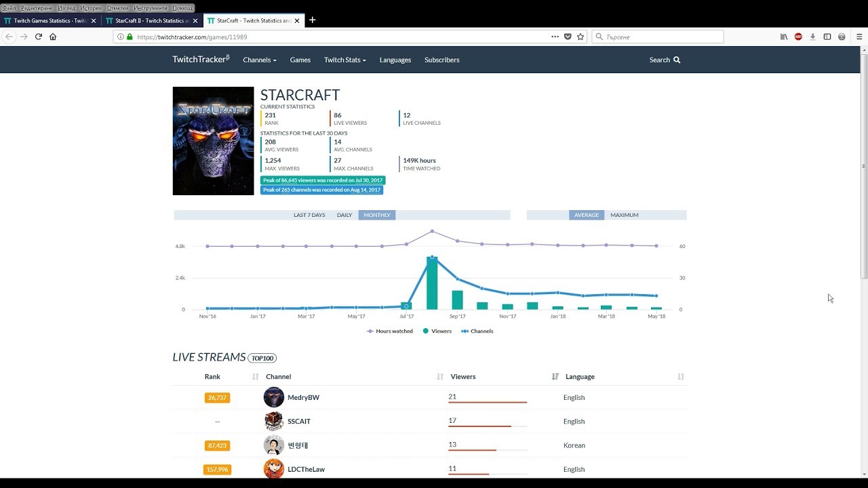Click the 26,737 rank badge
The height and width of the screenshot is (488, 868).
coord(217,398)
